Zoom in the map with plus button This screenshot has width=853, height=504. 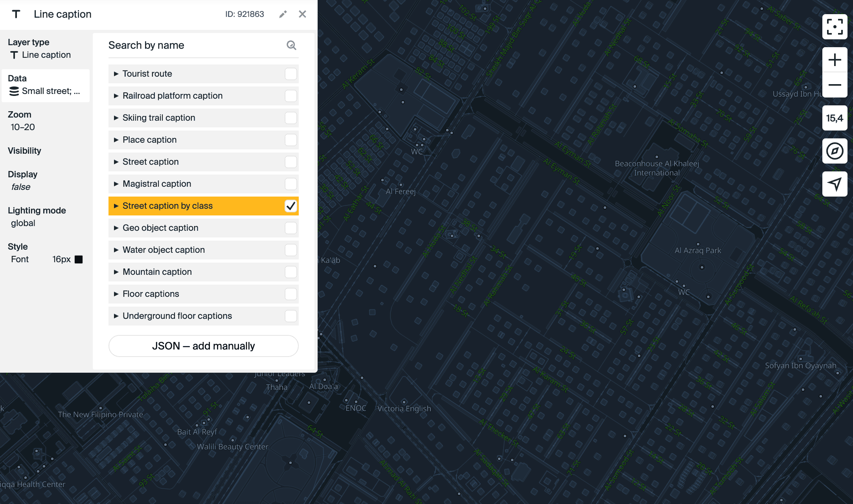click(835, 60)
